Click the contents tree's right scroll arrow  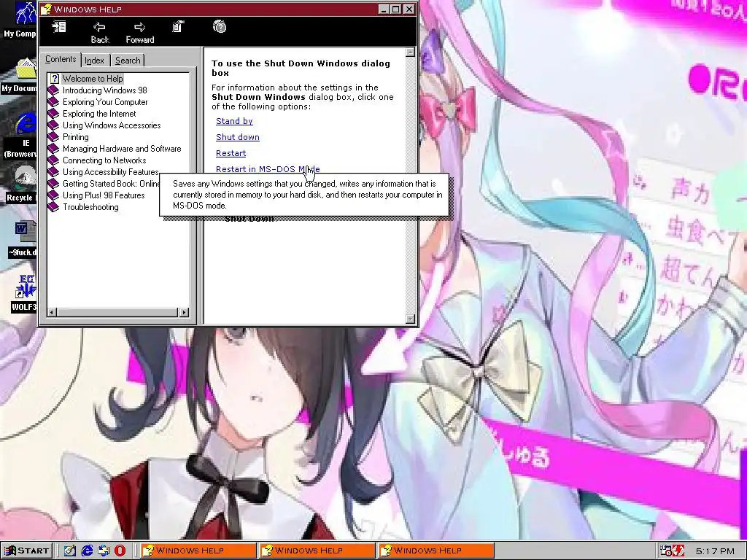tap(184, 312)
